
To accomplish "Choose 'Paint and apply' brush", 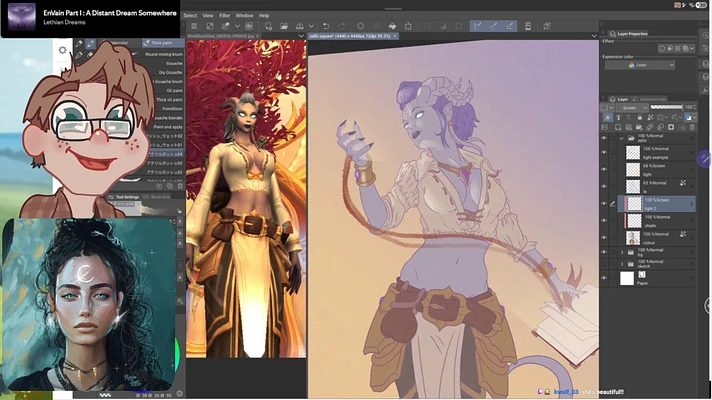I will pos(168,127).
